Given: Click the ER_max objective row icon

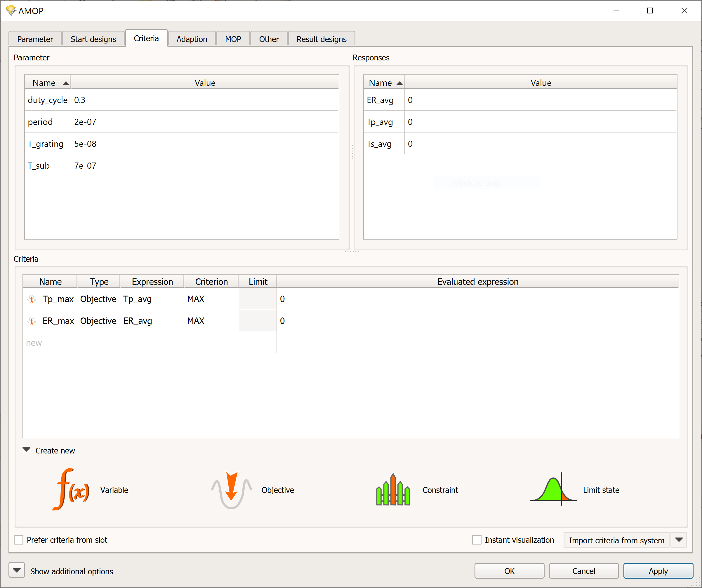Looking at the screenshot, I should (32, 321).
